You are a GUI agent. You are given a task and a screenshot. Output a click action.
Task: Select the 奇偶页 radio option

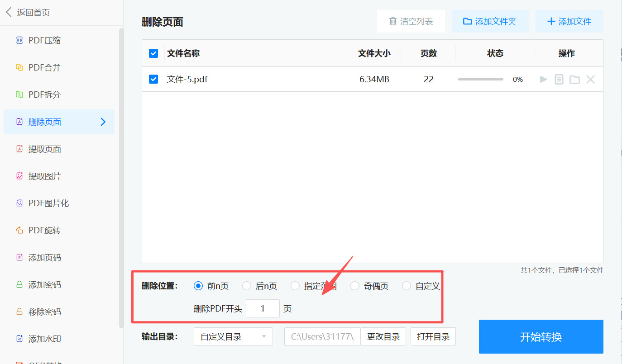[355, 286]
